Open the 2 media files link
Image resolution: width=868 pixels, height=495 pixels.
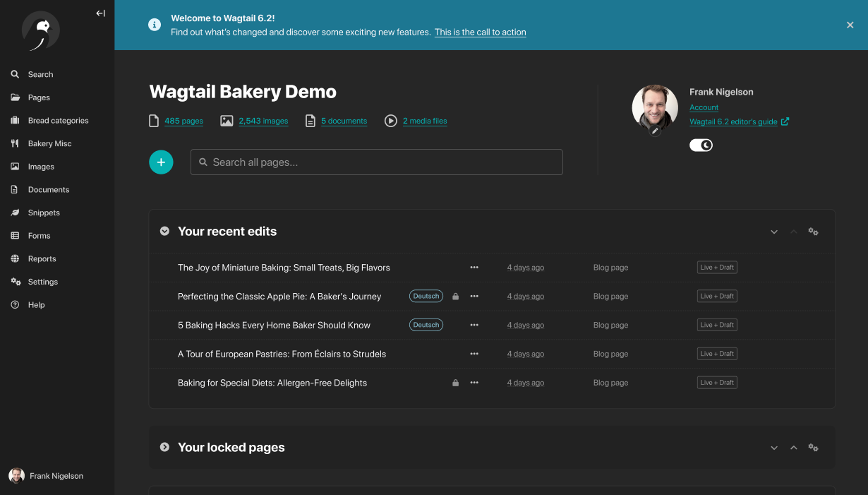[425, 121]
